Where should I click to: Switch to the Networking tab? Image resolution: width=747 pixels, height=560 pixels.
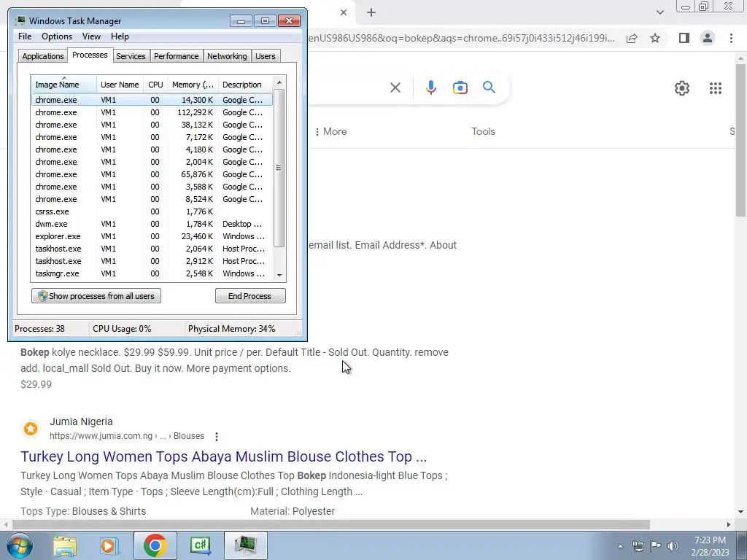227,56
